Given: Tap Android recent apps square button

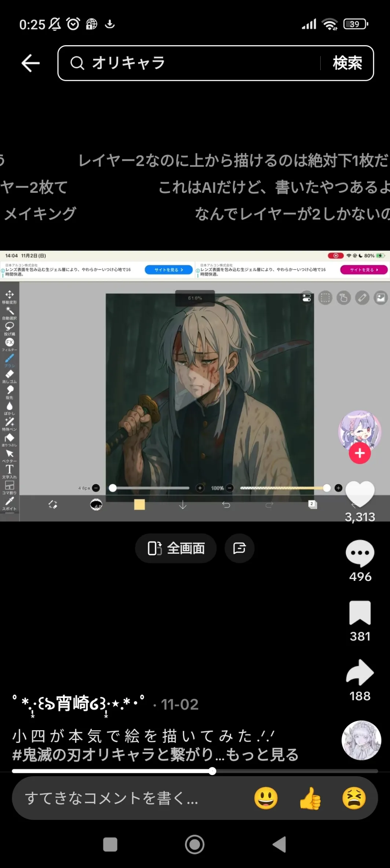Looking at the screenshot, I should tap(110, 845).
